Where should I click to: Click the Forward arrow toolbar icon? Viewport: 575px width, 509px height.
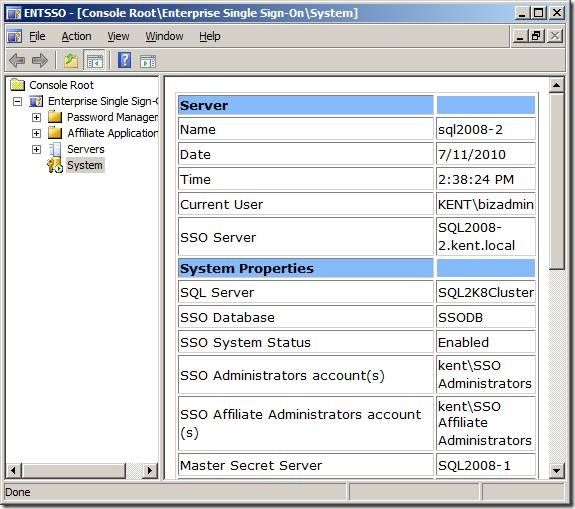click(40, 61)
